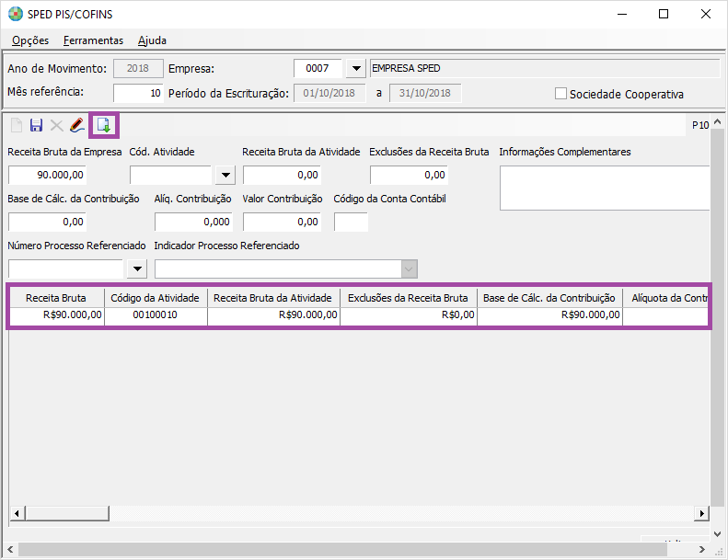Click the Receita Bruta da Empresa field
The width and height of the screenshot is (728, 560).
[x=47, y=175]
